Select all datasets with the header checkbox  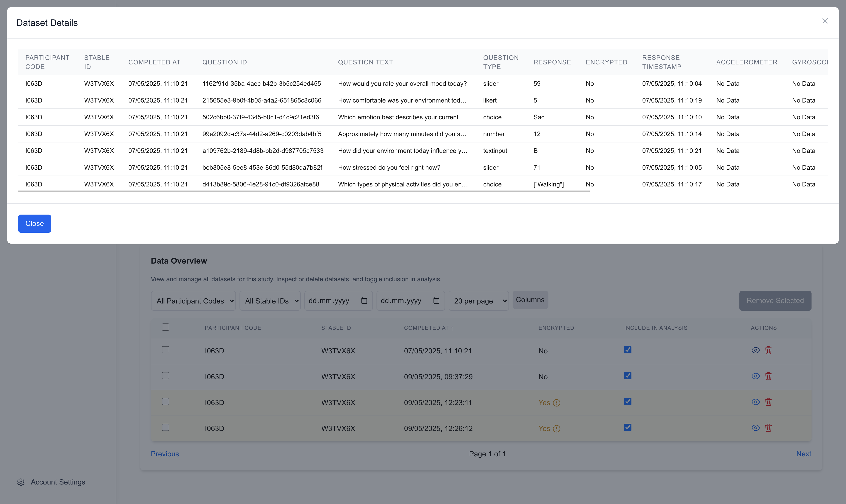[x=165, y=327]
